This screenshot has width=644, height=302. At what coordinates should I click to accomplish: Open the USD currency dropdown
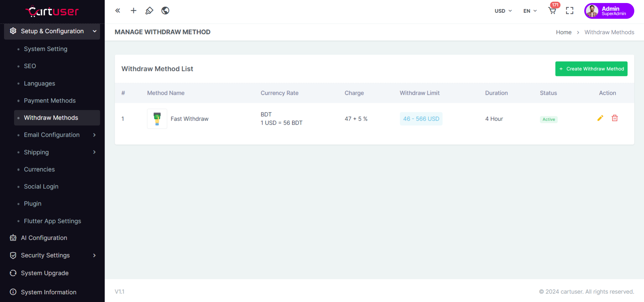[503, 11]
